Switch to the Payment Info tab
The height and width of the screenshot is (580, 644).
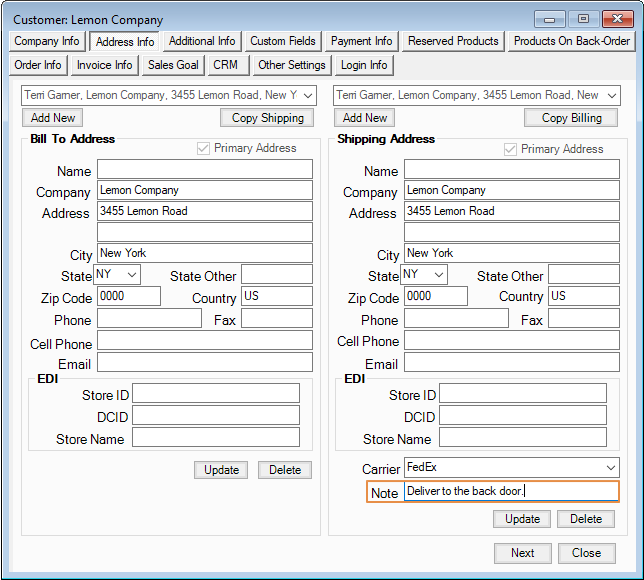tap(362, 41)
